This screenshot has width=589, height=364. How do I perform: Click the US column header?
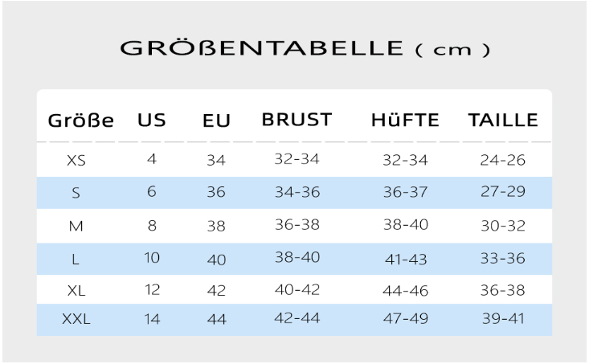[x=152, y=121]
